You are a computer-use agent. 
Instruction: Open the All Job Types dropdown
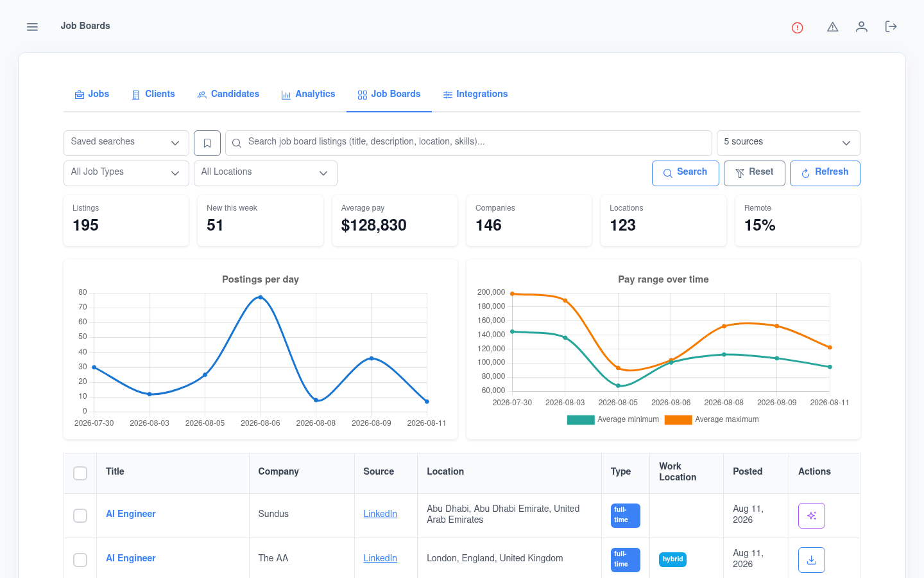[x=126, y=173]
